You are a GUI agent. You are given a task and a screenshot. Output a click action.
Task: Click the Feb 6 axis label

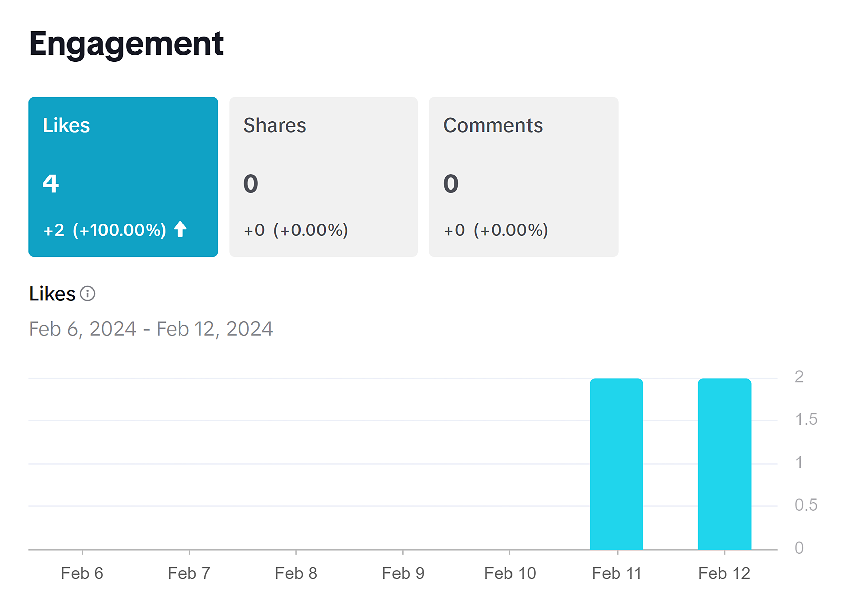(x=83, y=573)
